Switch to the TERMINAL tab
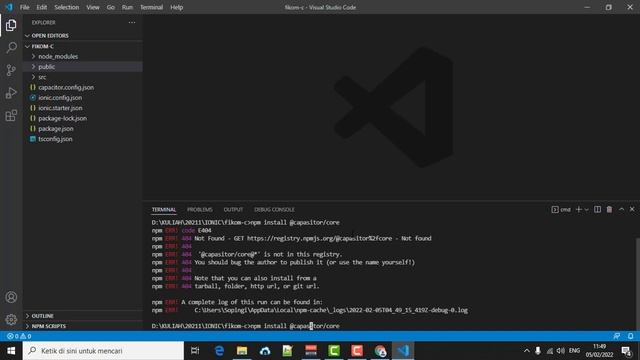 pos(164,209)
